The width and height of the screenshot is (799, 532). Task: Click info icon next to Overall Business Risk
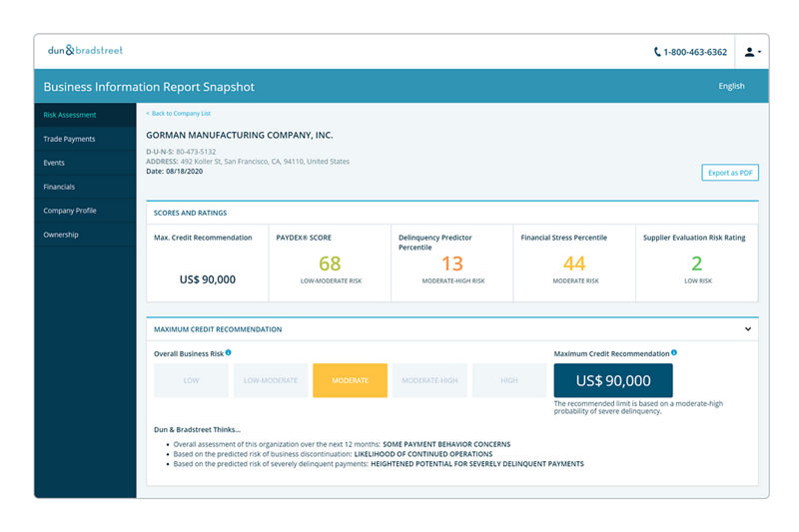click(x=229, y=352)
